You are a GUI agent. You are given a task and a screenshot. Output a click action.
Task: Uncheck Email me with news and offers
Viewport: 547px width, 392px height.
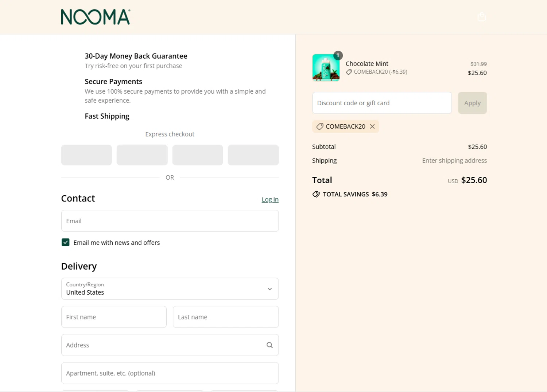coord(66,242)
